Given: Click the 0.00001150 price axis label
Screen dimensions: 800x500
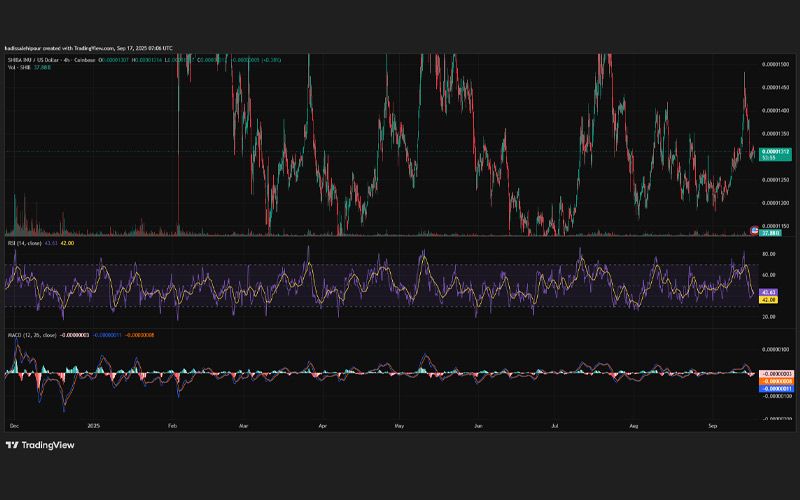Looking at the screenshot, I should coord(776,226).
